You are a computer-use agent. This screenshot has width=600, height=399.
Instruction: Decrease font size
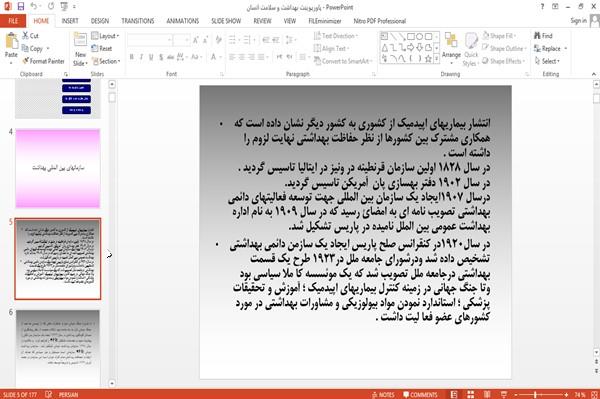click(205, 40)
